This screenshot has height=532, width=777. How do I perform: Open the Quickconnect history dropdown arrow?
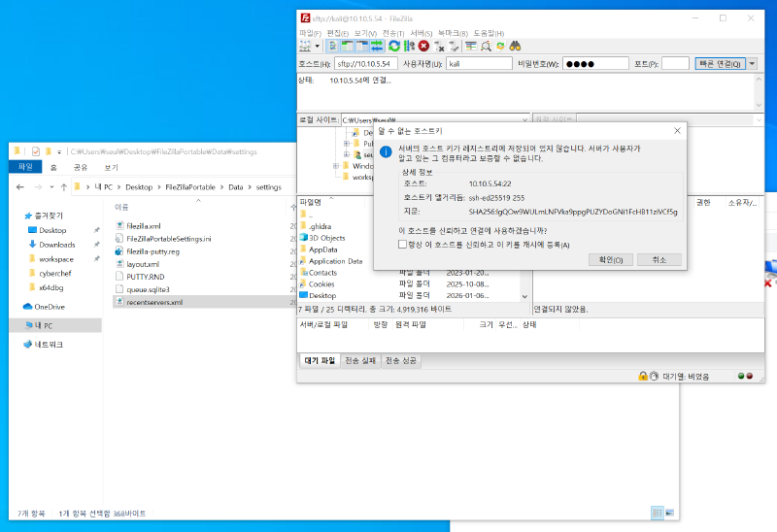753,64
